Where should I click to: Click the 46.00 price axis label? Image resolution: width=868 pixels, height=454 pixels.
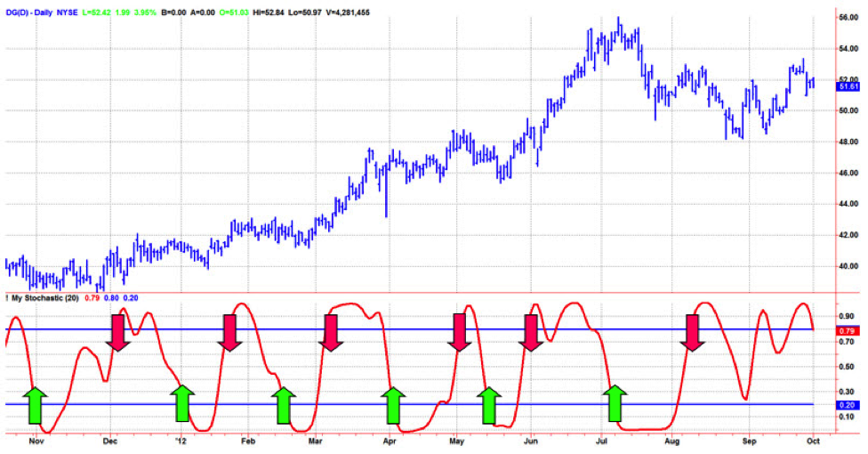click(x=848, y=173)
